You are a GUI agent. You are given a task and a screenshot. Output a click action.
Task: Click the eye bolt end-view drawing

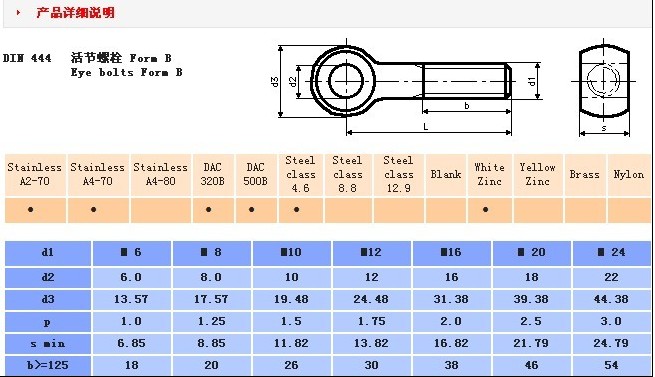[604, 87]
